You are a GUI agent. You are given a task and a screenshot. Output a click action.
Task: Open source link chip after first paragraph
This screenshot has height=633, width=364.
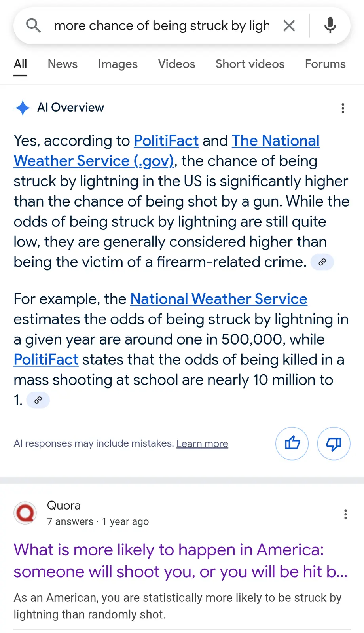pos(322,262)
